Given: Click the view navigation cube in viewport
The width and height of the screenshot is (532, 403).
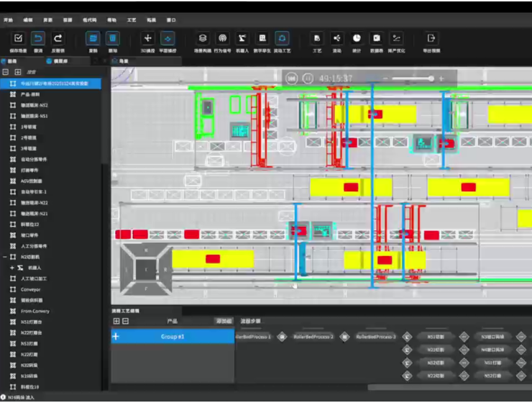Looking at the screenshot, I should point(146,270).
